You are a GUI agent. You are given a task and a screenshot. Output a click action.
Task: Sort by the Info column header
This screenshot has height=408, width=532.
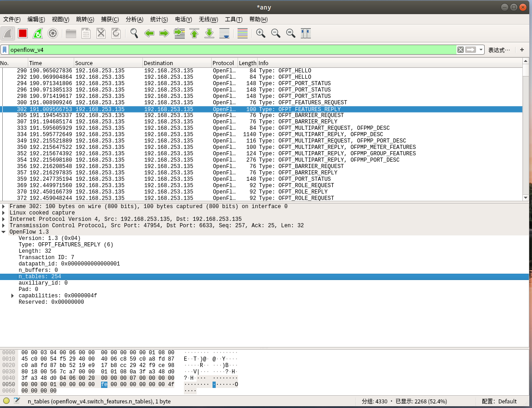390,63
